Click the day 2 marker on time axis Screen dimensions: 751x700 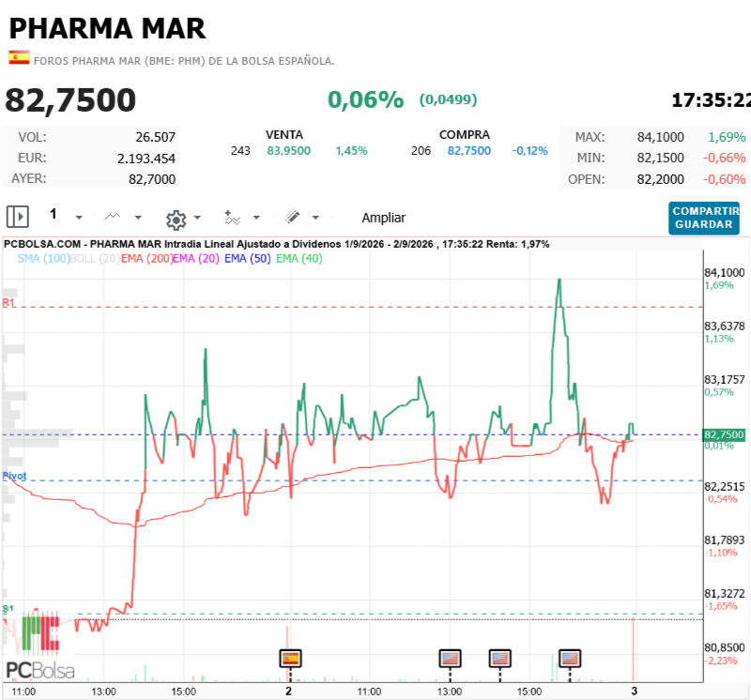click(288, 692)
